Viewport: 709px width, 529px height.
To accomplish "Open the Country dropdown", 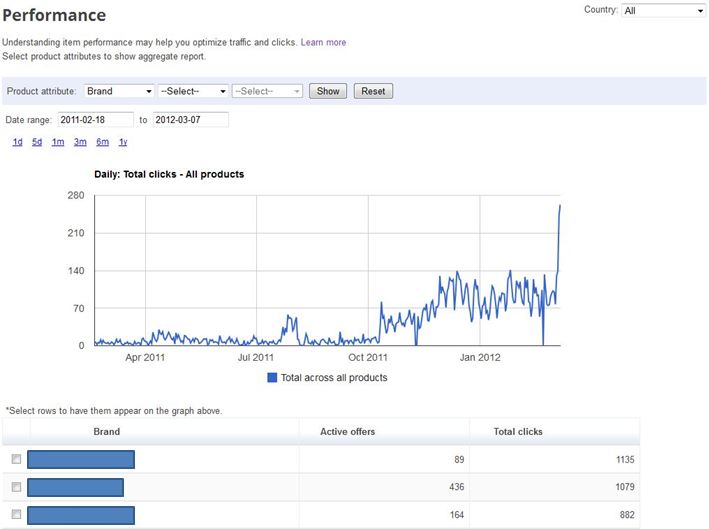I will tap(663, 11).
